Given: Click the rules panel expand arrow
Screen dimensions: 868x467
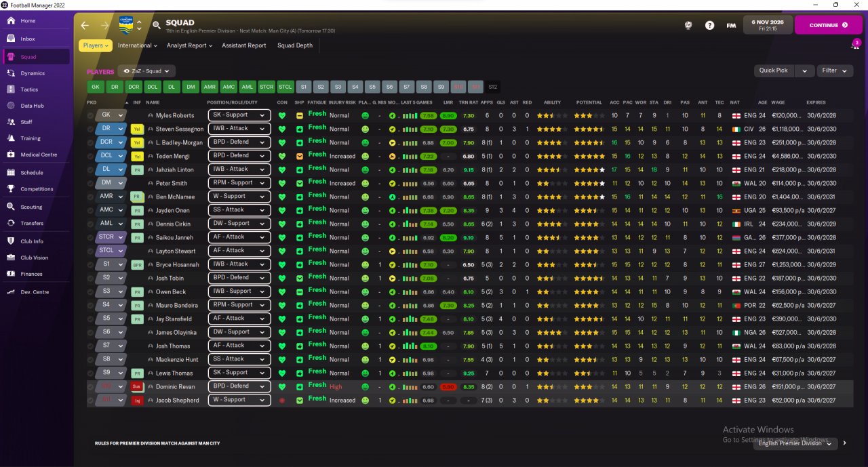Looking at the screenshot, I should coord(844,443).
